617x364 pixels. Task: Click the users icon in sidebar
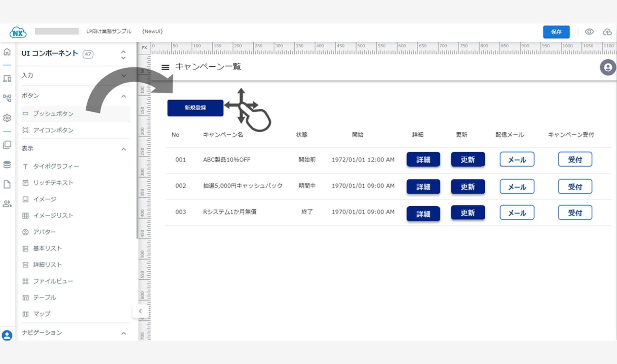pyautogui.click(x=7, y=204)
